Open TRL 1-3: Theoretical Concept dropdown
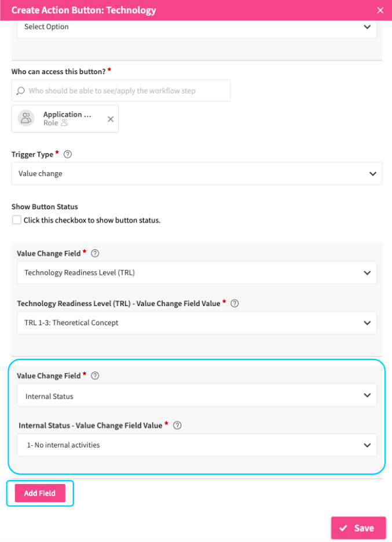 pos(197,323)
